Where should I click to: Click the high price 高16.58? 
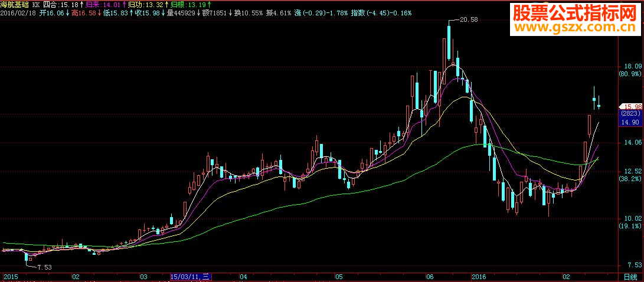pyautogui.click(x=84, y=13)
